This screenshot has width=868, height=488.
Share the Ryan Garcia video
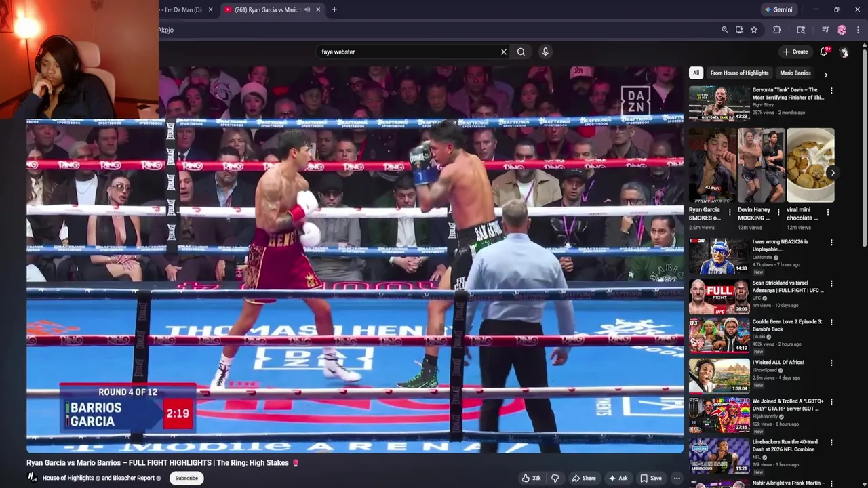pos(584,478)
